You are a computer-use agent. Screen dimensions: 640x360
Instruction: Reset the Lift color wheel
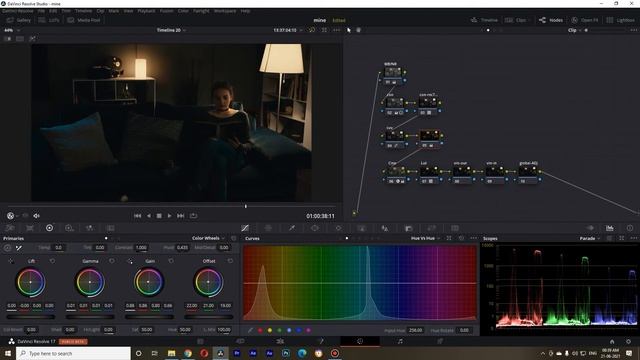(x=52, y=261)
